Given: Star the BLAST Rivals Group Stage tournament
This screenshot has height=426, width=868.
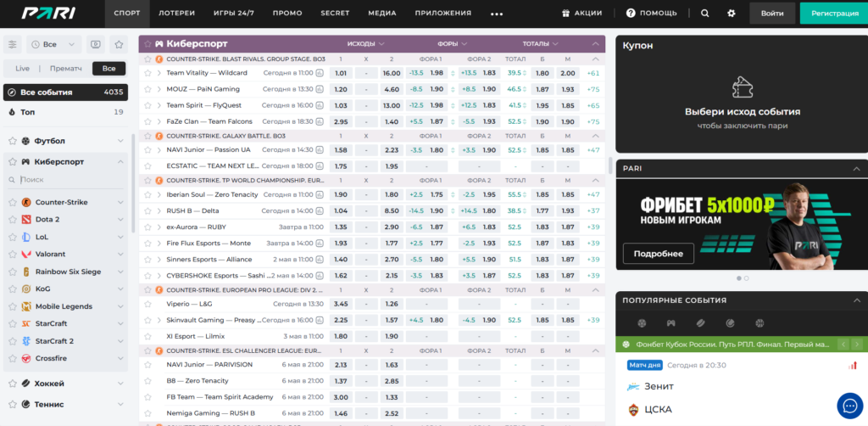Looking at the screenshot, I should (x=147, y=59).
